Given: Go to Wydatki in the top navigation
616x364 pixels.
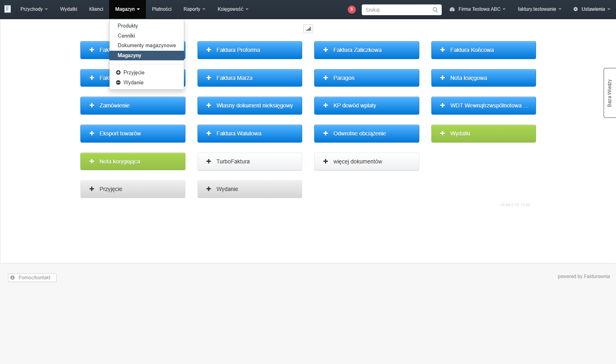Looking at the screenshot, I should [69, 9].
